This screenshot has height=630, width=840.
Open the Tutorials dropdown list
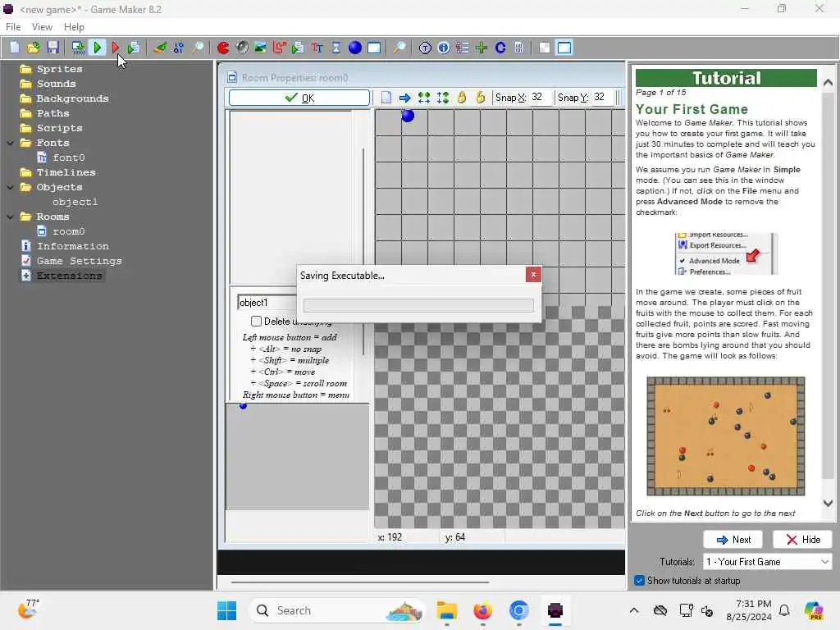[767, 562]
